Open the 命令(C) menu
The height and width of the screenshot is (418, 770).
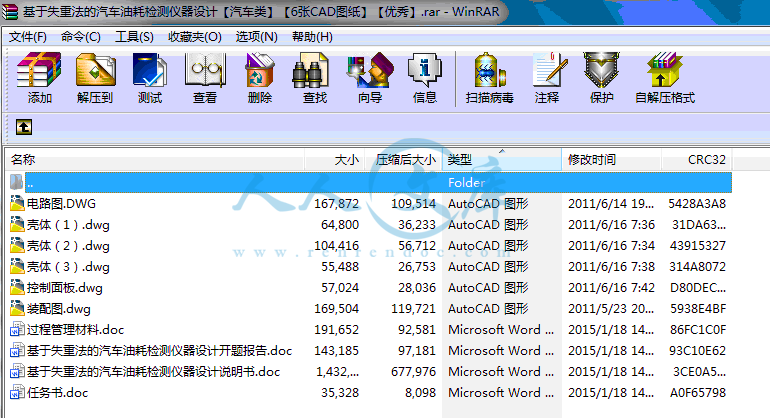click(x=81, y=37)
